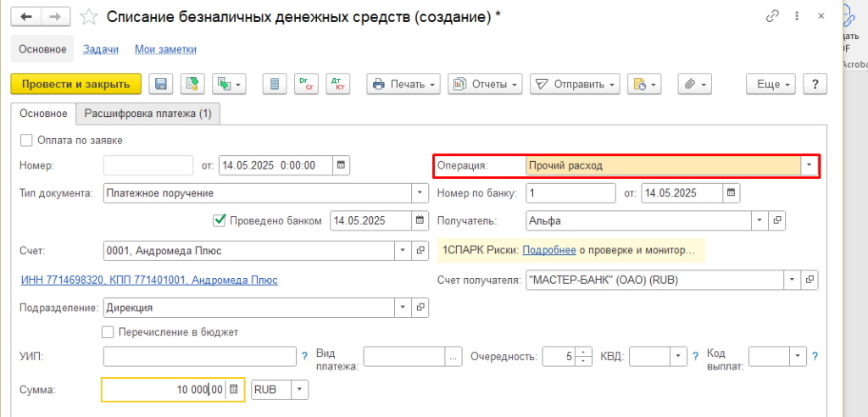Click the save document floppy disk icon
Screen dimensions: 868x417
(161, 84)
